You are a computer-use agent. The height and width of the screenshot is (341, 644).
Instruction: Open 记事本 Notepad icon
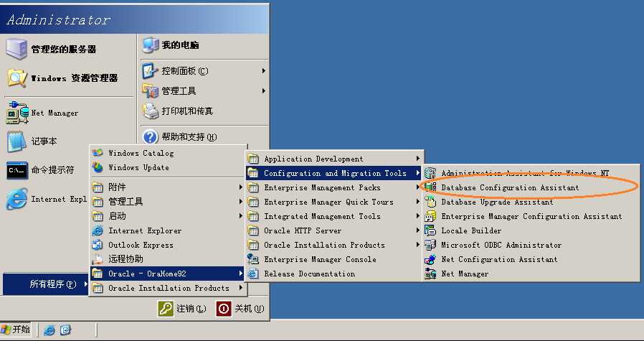pyautogui.click(x=16, y=141)
